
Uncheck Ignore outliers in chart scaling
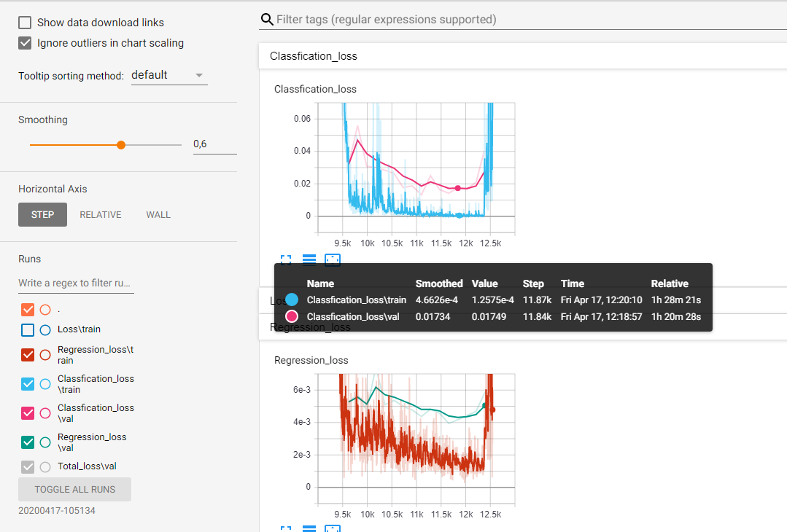pos(24,42)
